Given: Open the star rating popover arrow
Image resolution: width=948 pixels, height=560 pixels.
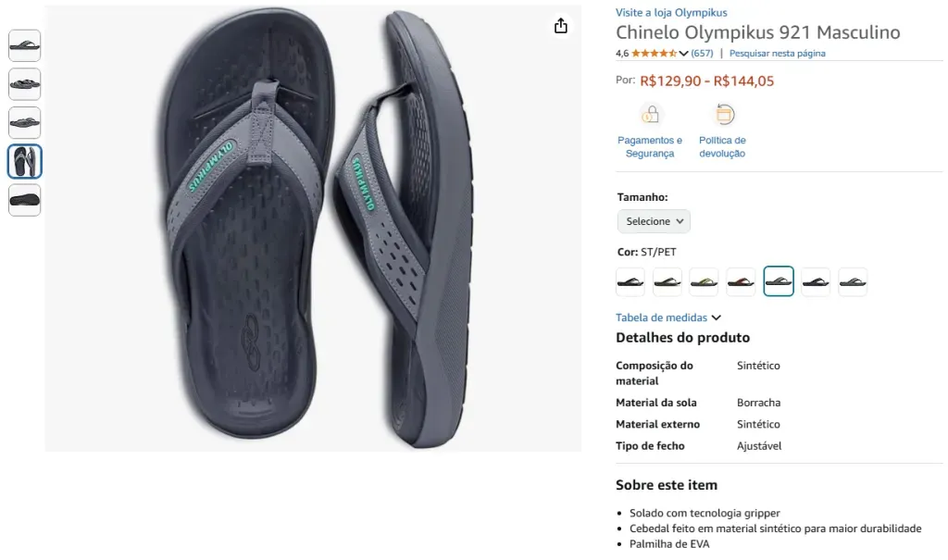Looking at the screenshot, I should [x=684, y=54].
